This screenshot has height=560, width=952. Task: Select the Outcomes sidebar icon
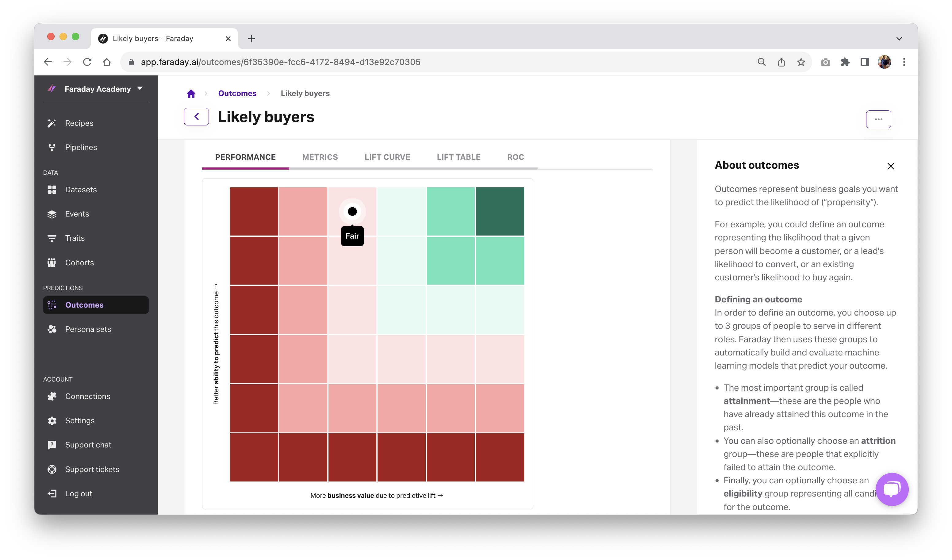pyautogui.click(x=52, y=305)
